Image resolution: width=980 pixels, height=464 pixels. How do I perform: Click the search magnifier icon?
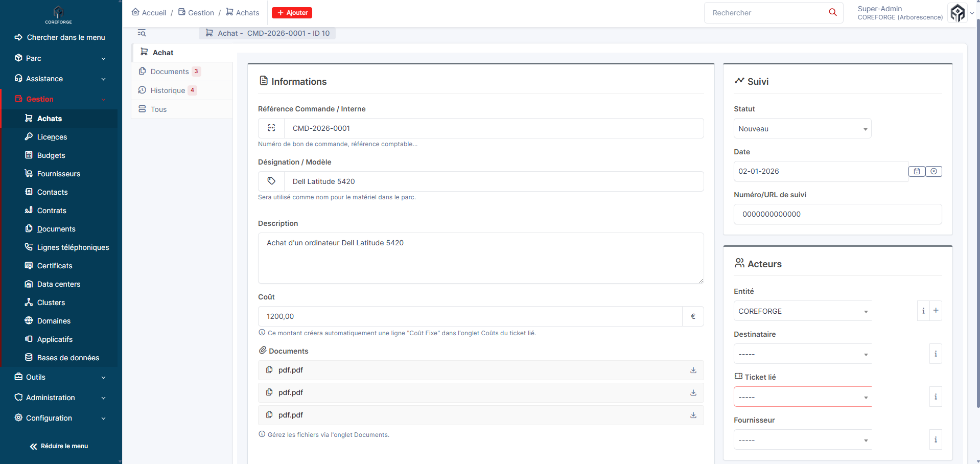click(832, 12)
